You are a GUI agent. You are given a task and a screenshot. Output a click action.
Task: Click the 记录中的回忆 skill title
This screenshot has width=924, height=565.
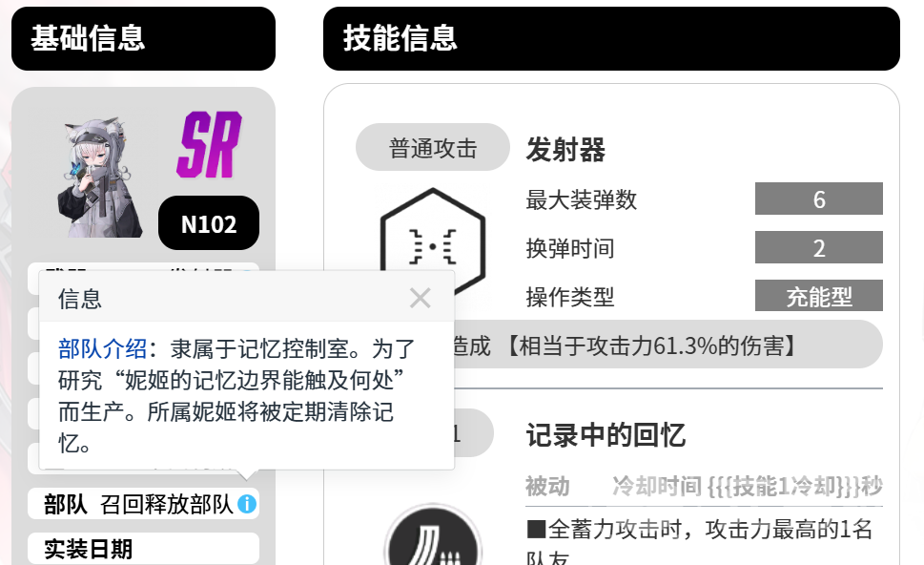coord(606,434)
